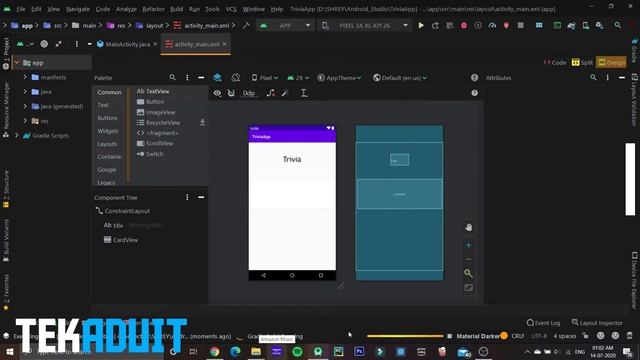The height and width of the screenshot is (360, 640).
Task: Select the Widgets palette category
Action: 108,131
